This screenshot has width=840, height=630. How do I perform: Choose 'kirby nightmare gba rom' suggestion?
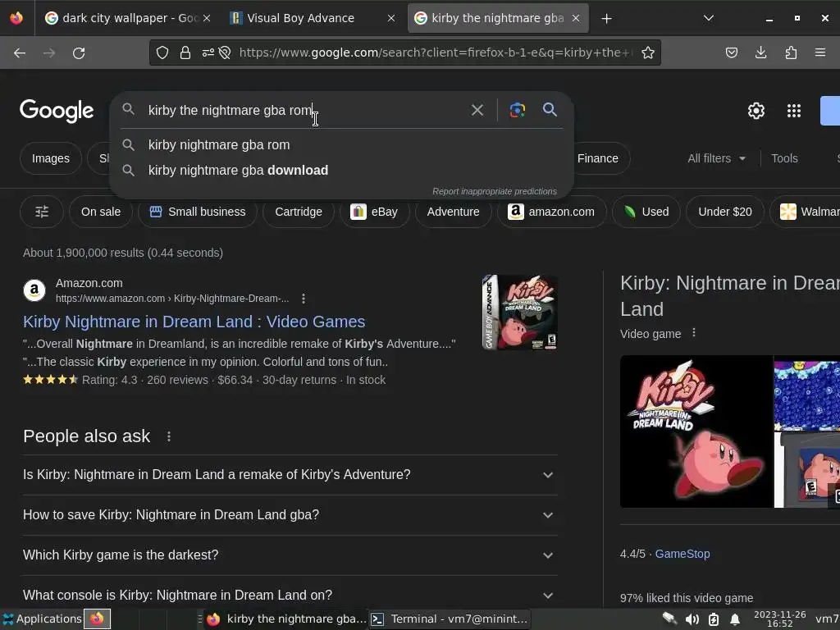[x=342, y=144]
